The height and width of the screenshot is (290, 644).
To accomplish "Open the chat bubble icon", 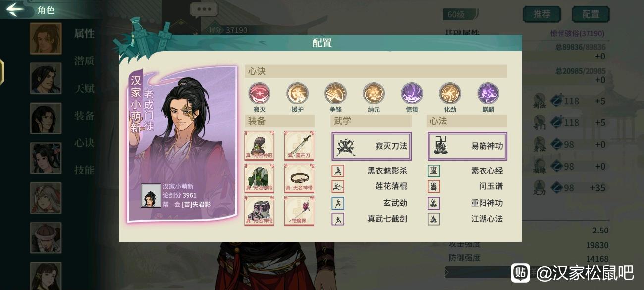I will click(x=204, y=10).
